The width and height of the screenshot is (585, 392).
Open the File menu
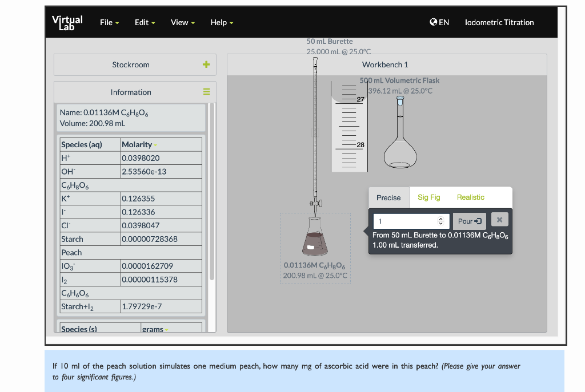point(107,23)
